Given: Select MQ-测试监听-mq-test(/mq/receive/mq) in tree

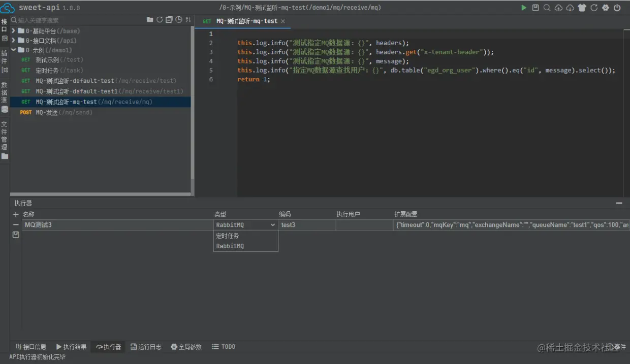Looking at the screenshot, I should [101, 102].
